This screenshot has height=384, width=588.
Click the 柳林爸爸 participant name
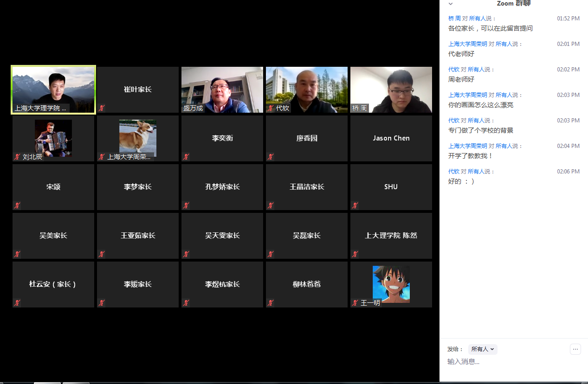[x=307, y=284]
